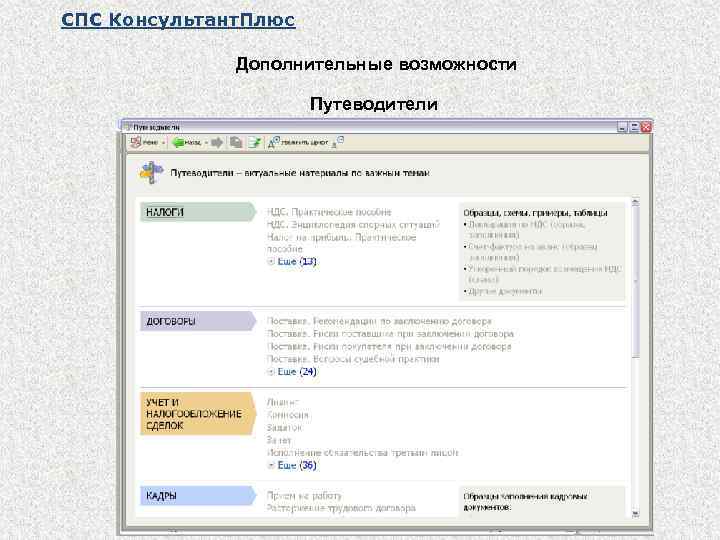Viewport: 720px width, 540px height.
Task: Click the vertical scrollbar thumb
Action: (636, 281)
